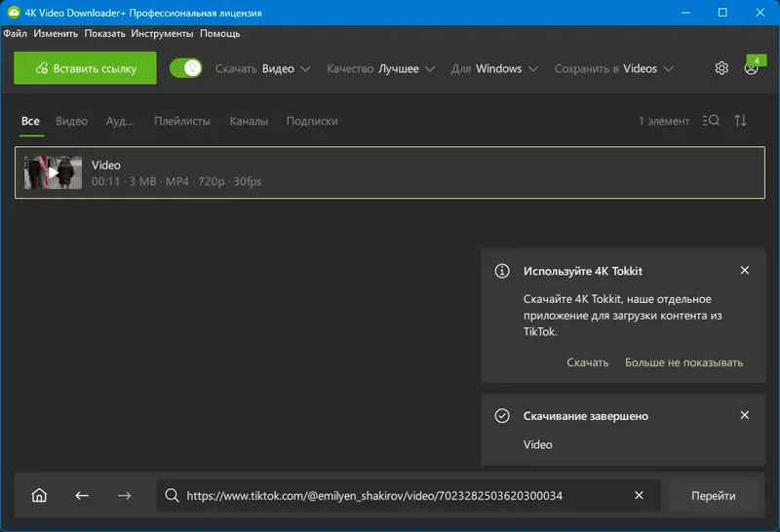The width and height of the screenshot is (780, 532).
Task: Switch to the Ауд... tab
Action: pyautogui.click(x=120, y=121)
